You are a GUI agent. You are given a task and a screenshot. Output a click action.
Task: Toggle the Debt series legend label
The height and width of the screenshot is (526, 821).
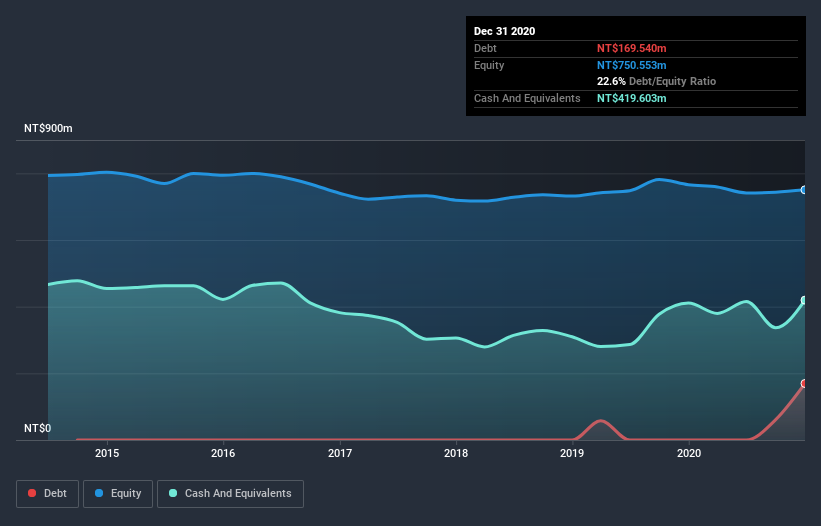(x=55, y=493)
